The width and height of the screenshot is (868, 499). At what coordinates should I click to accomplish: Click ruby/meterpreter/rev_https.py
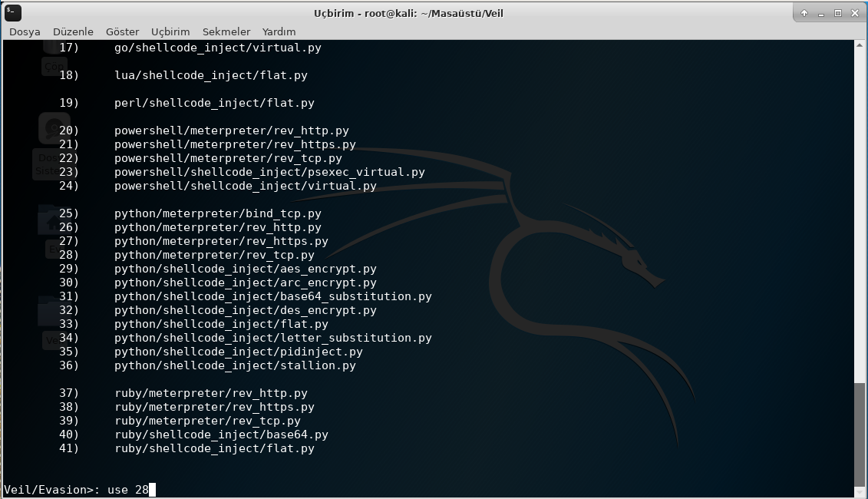click(214, 408)
